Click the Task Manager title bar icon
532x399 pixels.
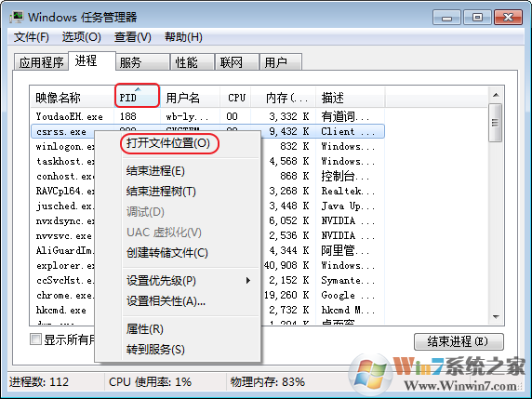click(x=17, y=17)
